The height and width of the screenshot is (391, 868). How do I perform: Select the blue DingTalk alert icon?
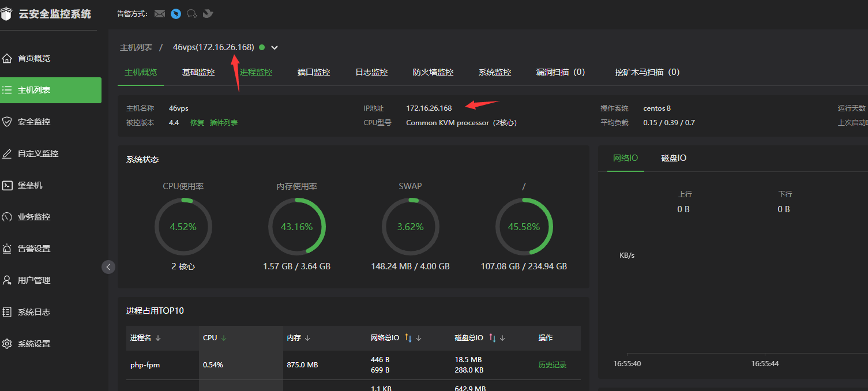[176, 13]
